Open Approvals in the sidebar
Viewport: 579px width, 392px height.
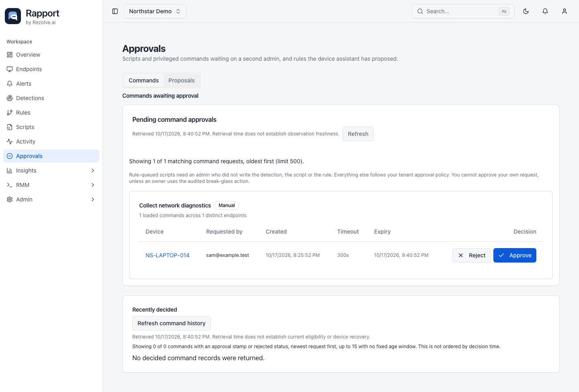pos(51,156)
